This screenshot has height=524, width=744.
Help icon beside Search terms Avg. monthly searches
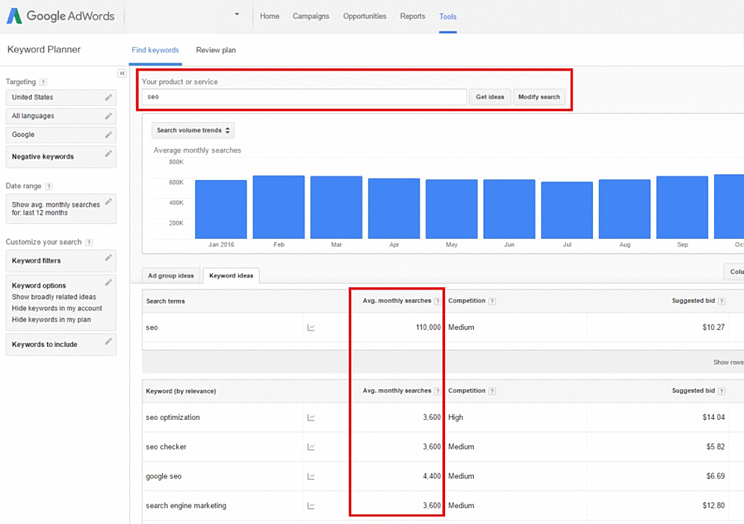pyautogui.click(x=437, y=301)
